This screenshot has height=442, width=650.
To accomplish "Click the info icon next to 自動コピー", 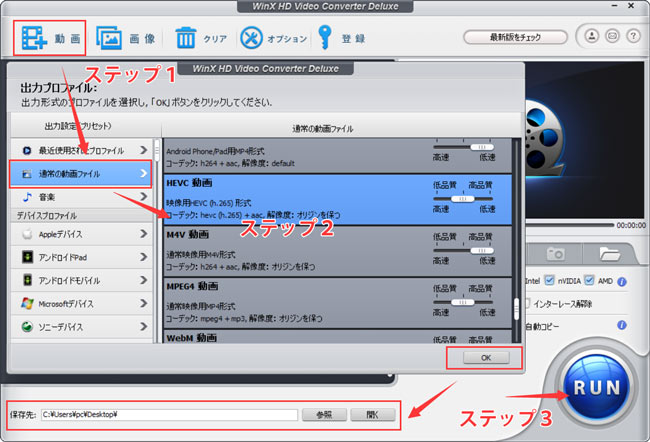I will 621,325.
